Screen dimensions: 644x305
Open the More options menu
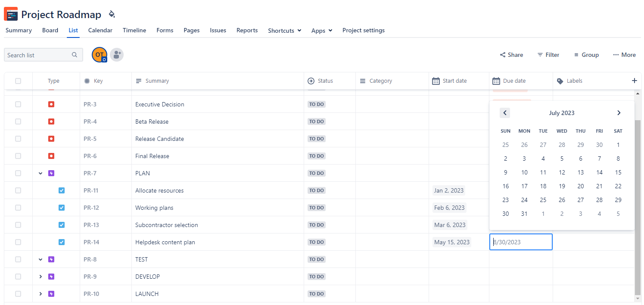(x=624, y=55)
